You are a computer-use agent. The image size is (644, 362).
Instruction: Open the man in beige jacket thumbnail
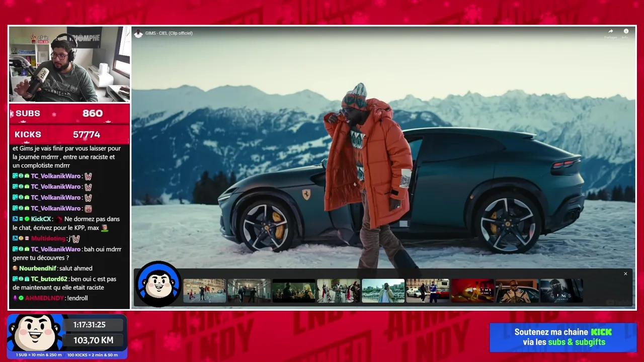coord(517,291)
